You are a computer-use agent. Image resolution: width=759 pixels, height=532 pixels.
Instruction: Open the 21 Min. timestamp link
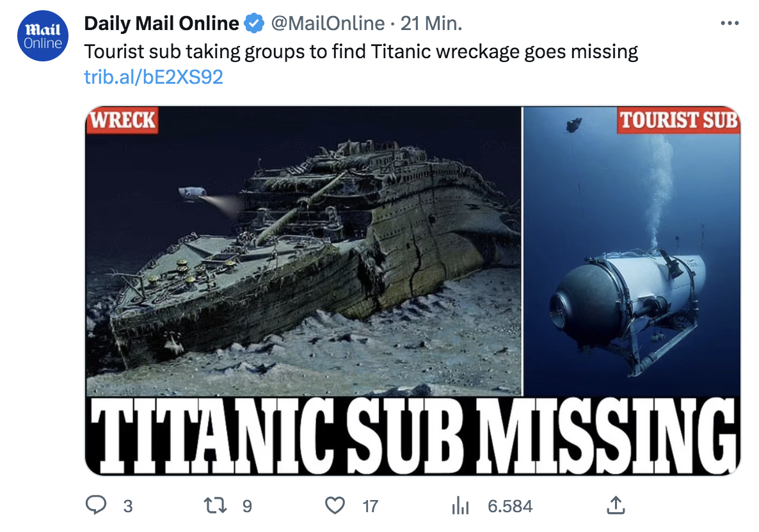point(431,24)
